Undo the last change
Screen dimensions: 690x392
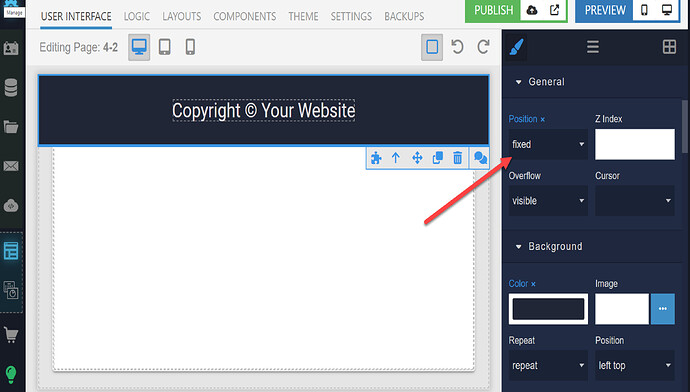point(457,47)
